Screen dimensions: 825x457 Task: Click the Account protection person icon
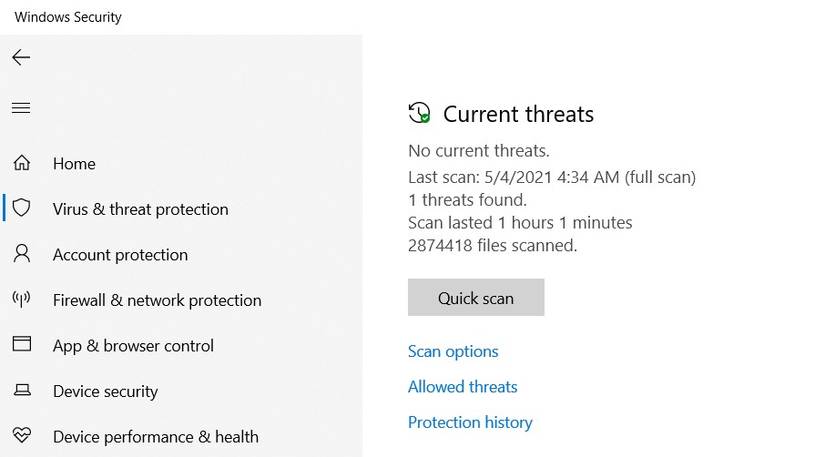[x=21, y=254]
